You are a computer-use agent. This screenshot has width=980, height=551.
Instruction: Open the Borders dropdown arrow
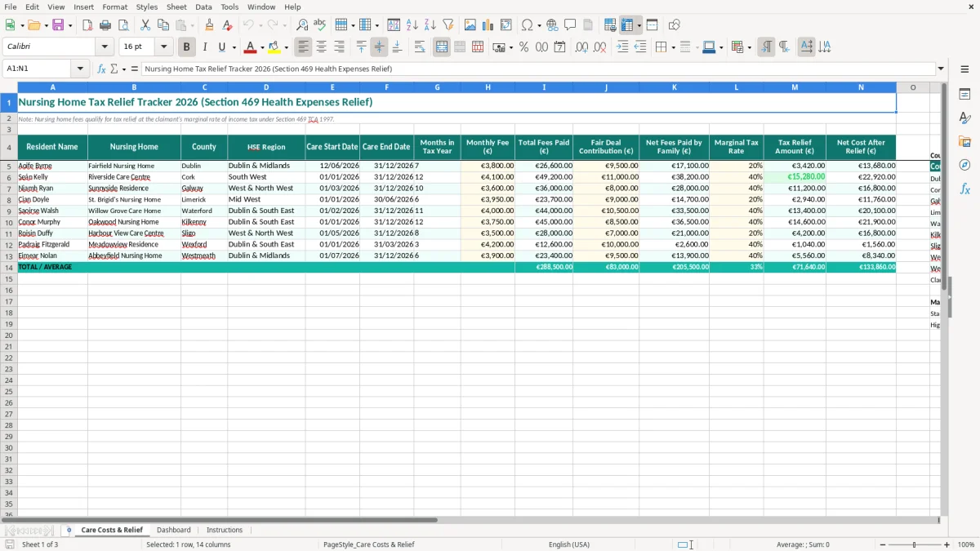click(673, 47)
